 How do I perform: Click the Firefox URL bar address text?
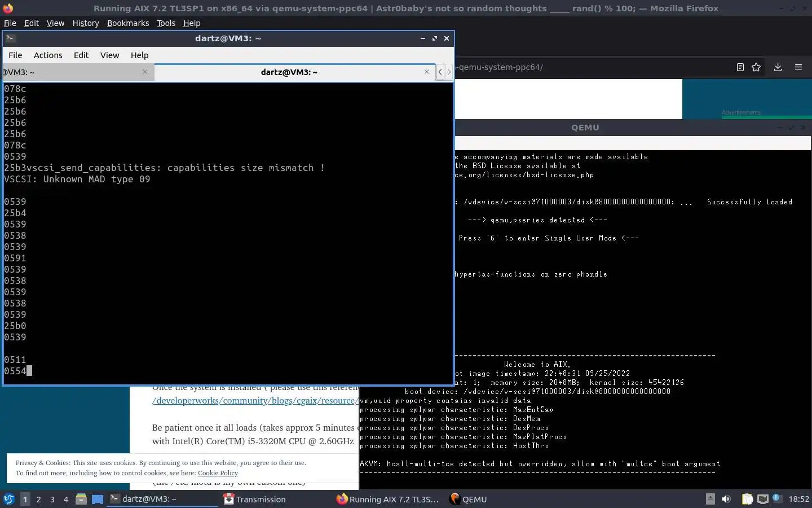tap(499, 67)
